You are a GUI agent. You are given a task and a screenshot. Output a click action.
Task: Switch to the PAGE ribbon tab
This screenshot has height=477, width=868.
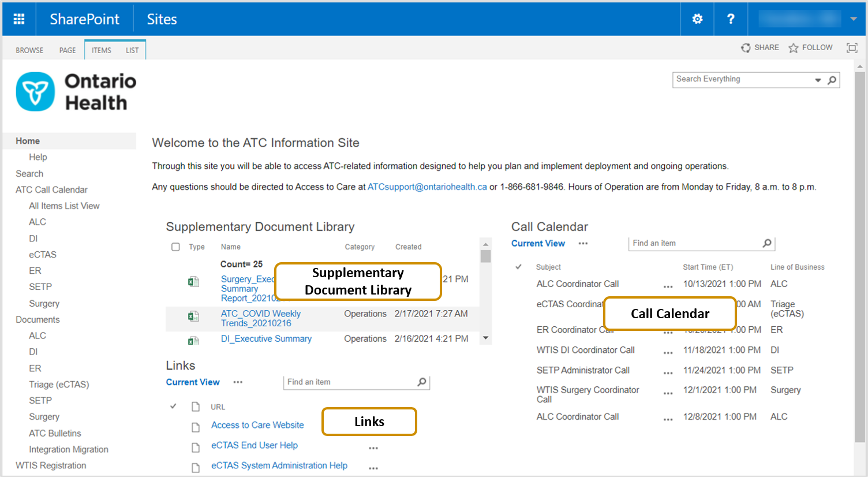(68, 50)
